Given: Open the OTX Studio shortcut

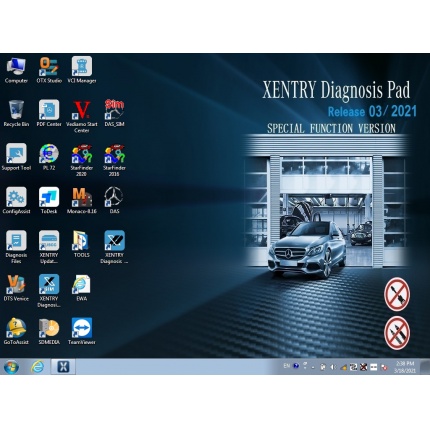Looking at the screenshot, I should point(49,70).
